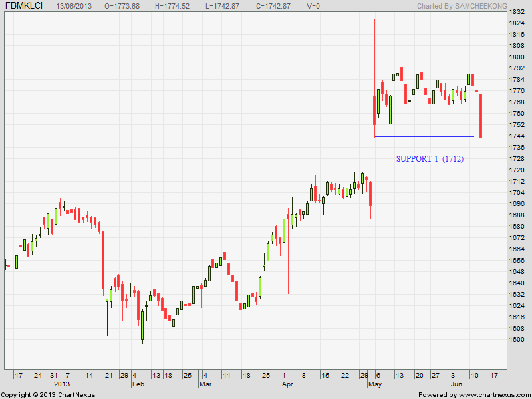Click the Apr month label

click(288, 384)
